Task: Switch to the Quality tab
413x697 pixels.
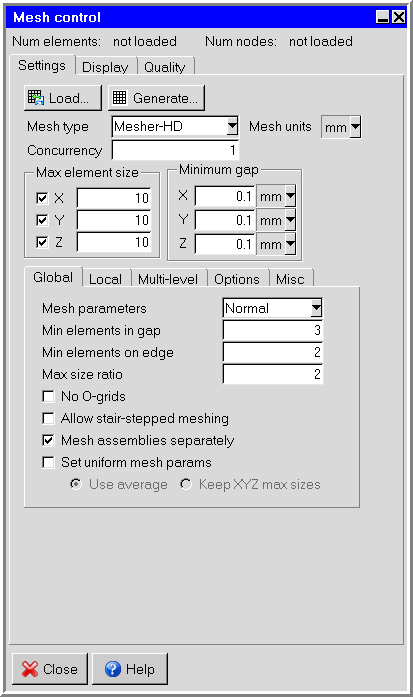Action: coord(165,67)
